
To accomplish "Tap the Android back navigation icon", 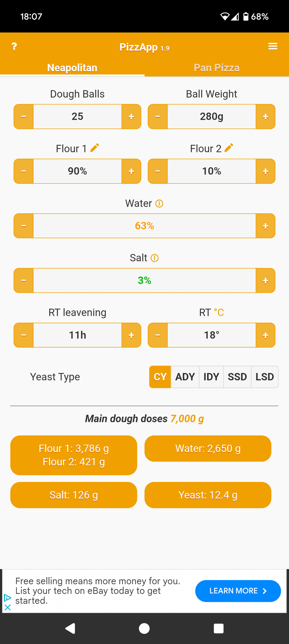I will (x=70, y=628).
